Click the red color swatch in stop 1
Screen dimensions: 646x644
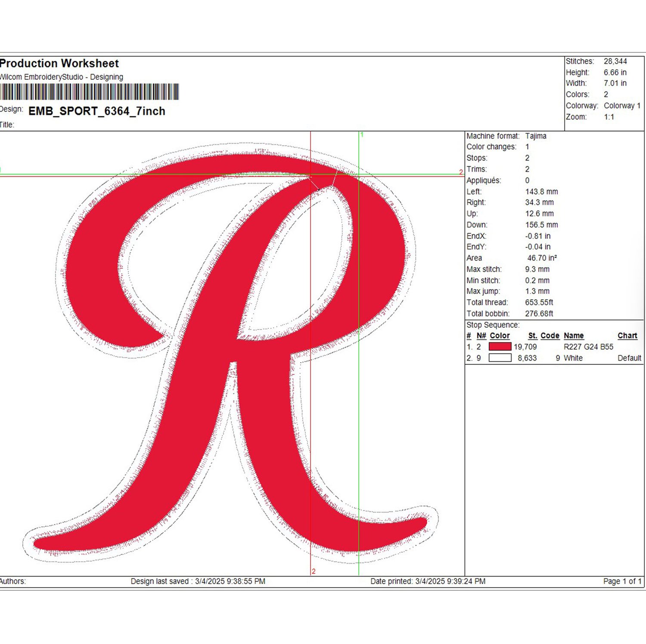tap(500, 346)
